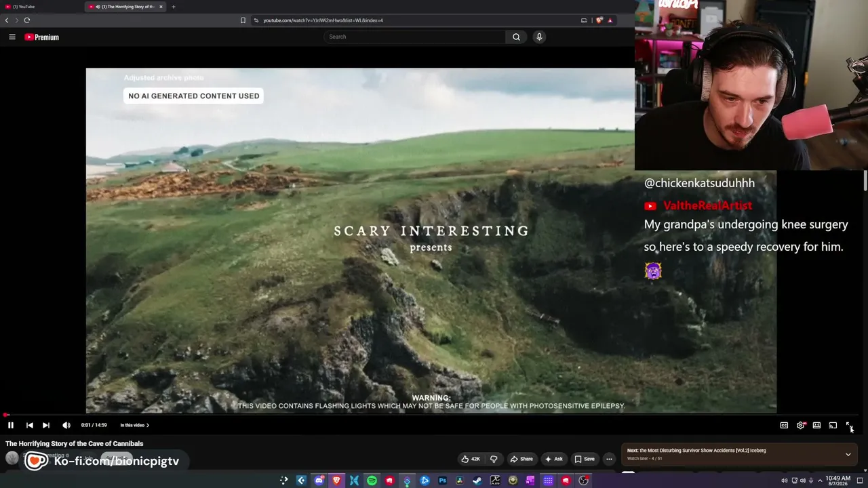Bookmark this page
Image resolution: width=868 pixels, height=488 pixels.
[x=243, y=20]
